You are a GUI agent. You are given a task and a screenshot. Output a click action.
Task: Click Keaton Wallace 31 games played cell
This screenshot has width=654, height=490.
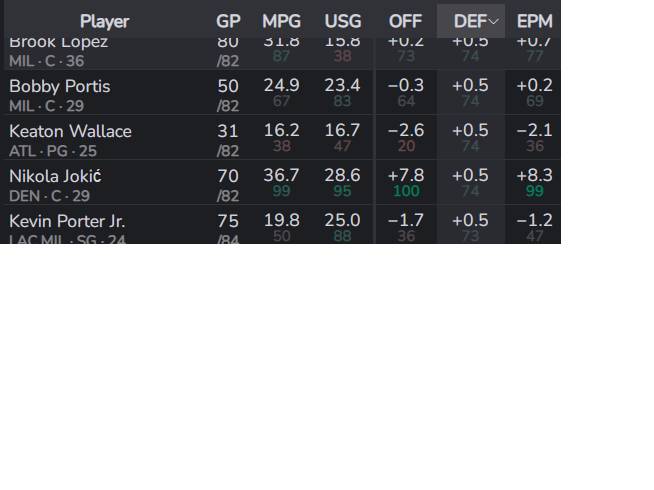pyautogui.click(x=228, y=131)
